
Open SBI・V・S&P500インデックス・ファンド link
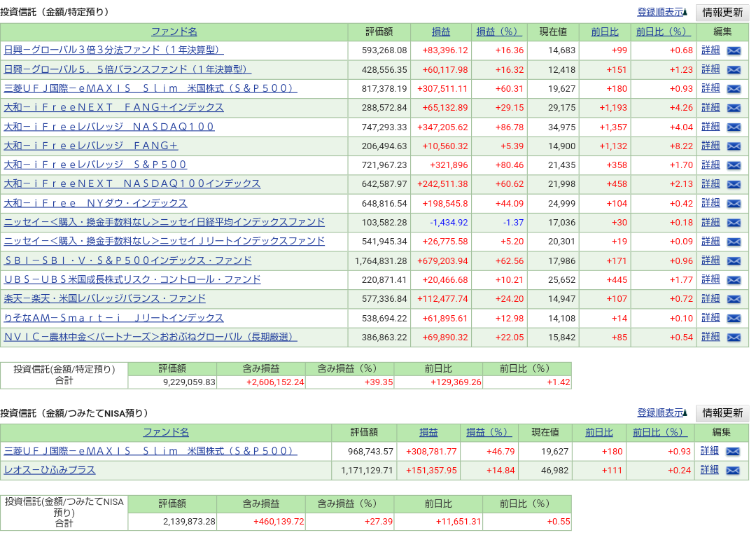[128, 260]
